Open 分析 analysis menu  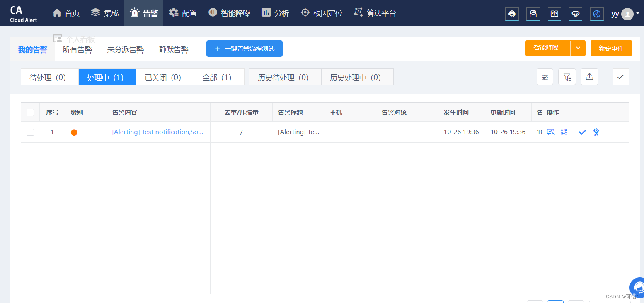[276, 13]
